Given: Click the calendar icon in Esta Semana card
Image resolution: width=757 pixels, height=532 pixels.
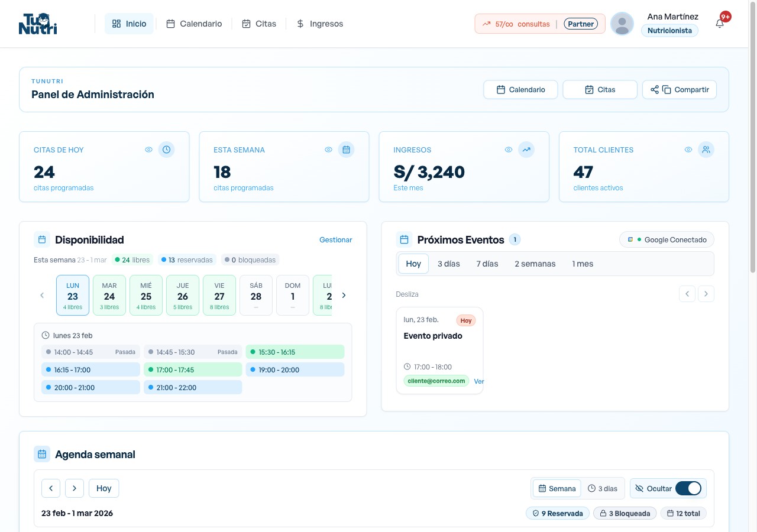Looking at the screenshot, I should click(346, 150).
